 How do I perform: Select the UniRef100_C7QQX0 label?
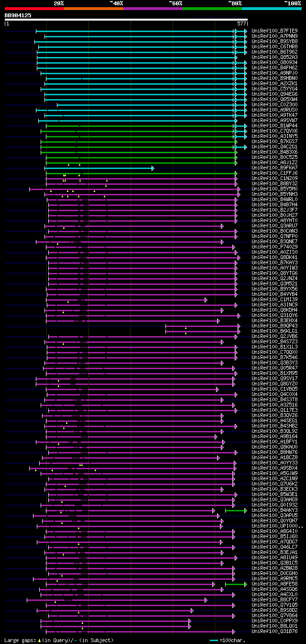coord(274,352)
